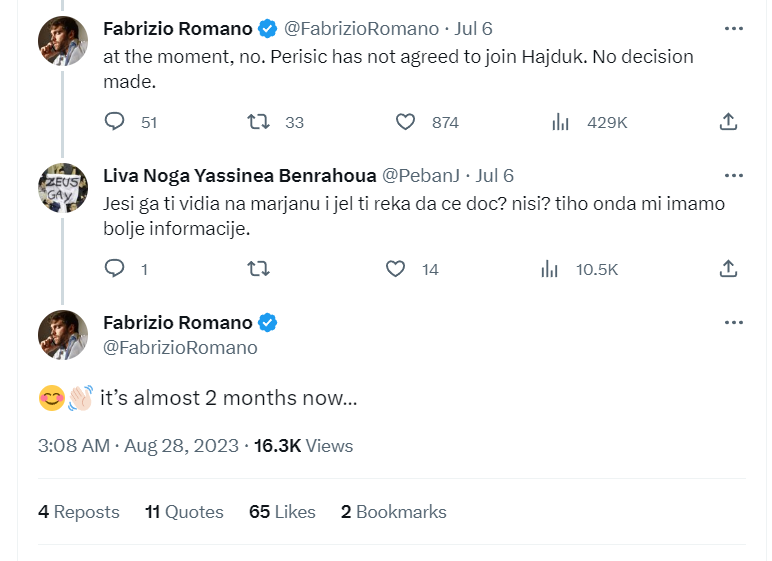Reply to Liva Noga's tweet
This screenshot has height=561, width=772.
click(115, 269)
